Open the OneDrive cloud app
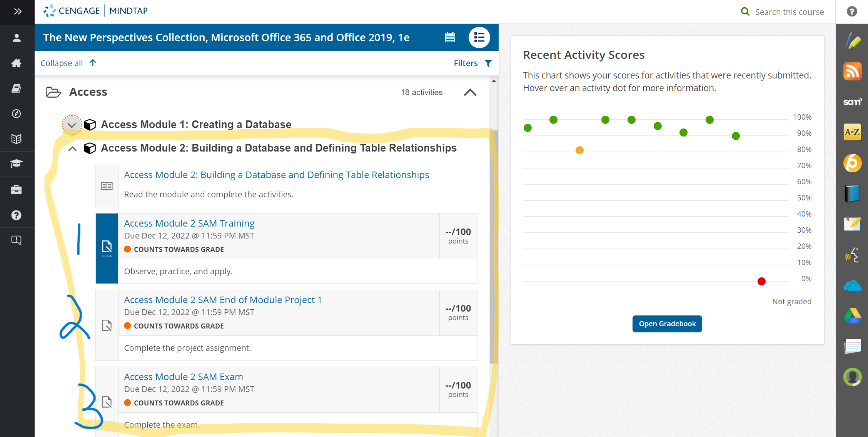This screenshot has width=868, height=437. tap(852, 286)
